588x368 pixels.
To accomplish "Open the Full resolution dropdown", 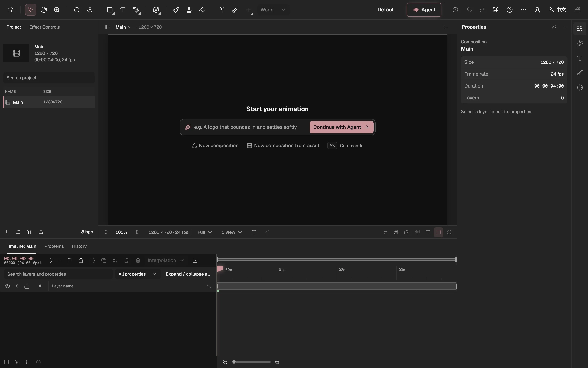I will pos(205,232).
